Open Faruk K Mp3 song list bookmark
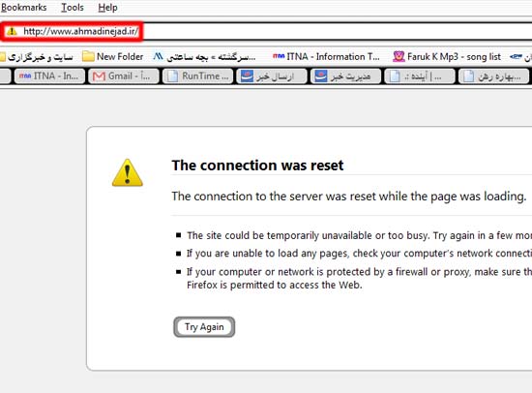This screenshot has width=532, height=393. (x=447, y=57)
